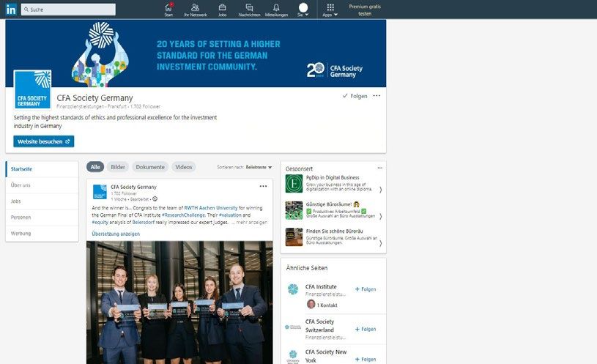Click into the Suche search field
The image size is (597, 364).
[69, 10]
